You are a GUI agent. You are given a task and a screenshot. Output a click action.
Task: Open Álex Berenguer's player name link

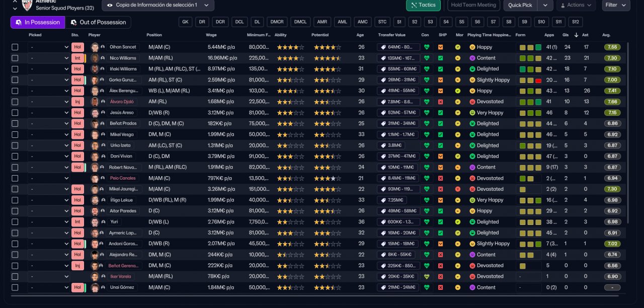(x=123, y=91)
